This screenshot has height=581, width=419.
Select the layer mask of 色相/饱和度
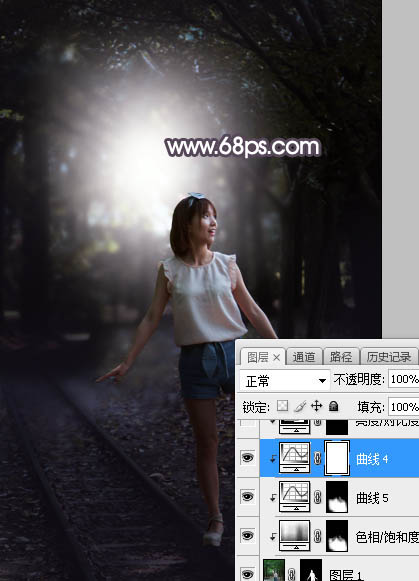(337, 535)
